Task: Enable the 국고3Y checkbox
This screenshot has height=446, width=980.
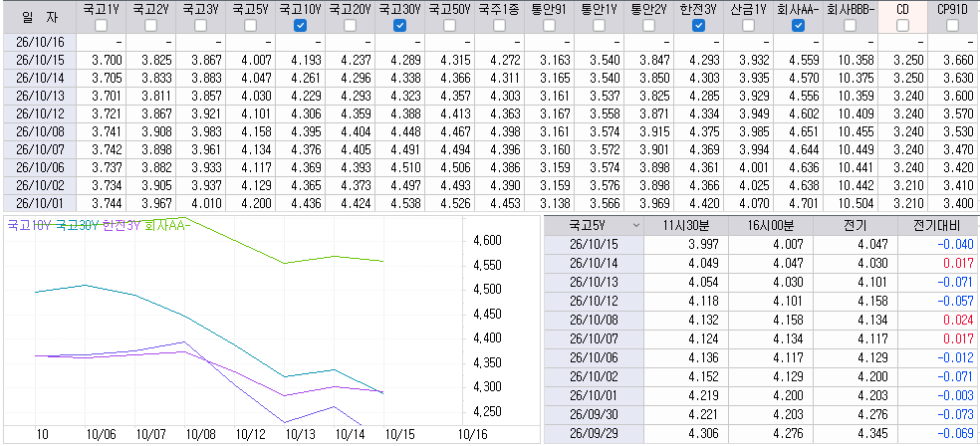Action: click(200, 26)
